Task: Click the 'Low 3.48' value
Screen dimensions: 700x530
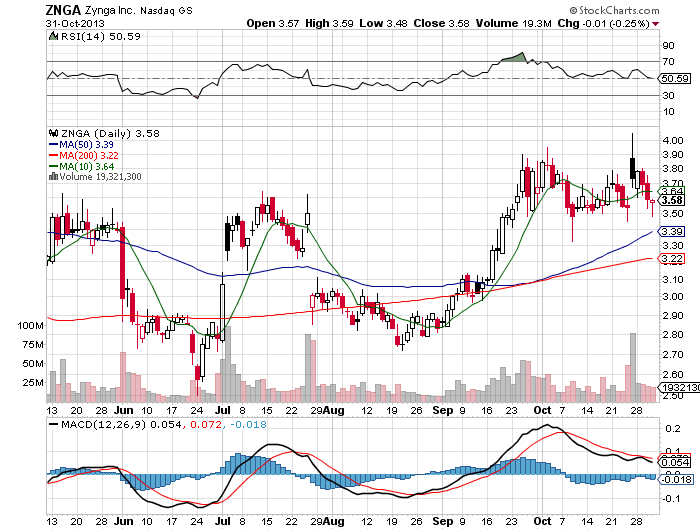Action: pyautogui.click(x=383, y=23)
